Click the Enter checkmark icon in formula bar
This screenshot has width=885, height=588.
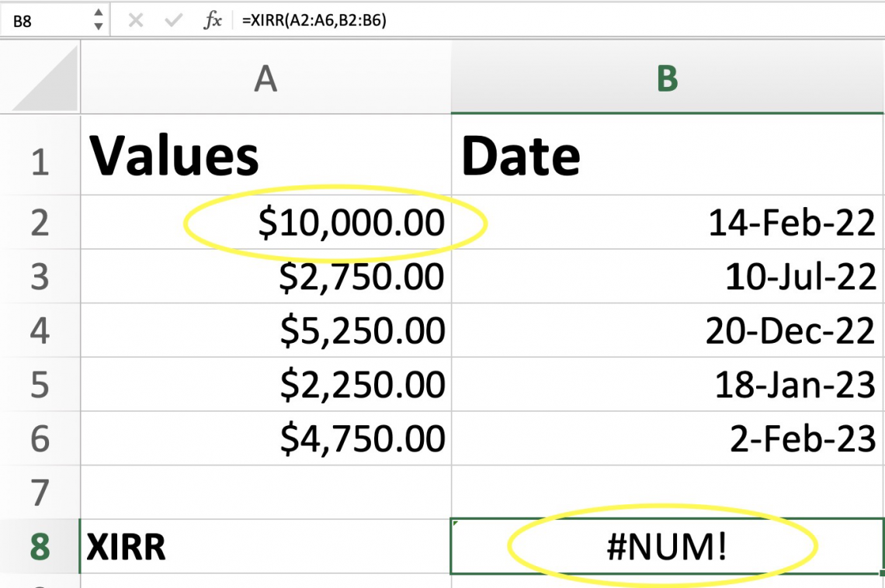tap(172, 19)
